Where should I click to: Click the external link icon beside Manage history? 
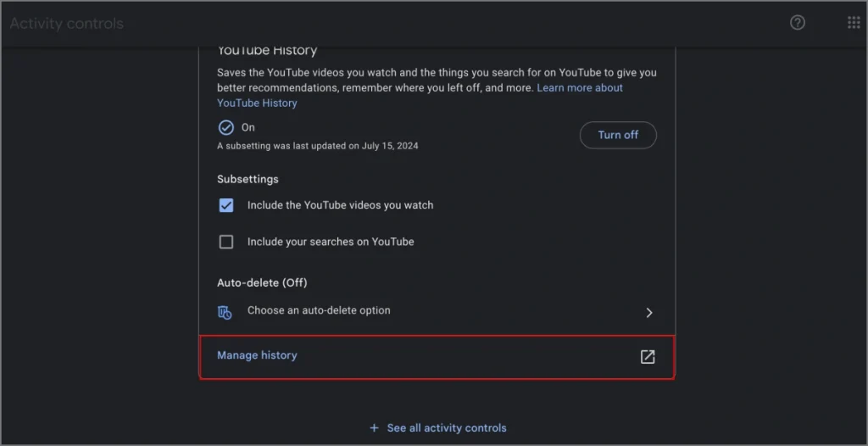pos(647,357)
